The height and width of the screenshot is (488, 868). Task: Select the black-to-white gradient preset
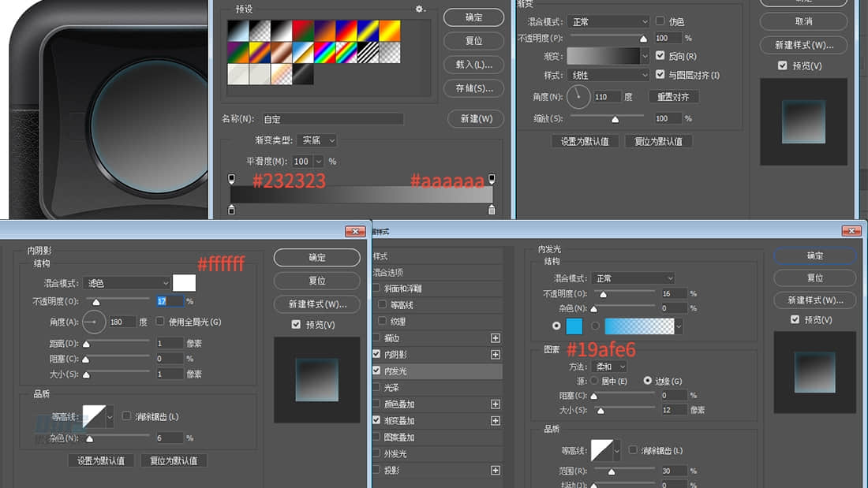[281, 31]
